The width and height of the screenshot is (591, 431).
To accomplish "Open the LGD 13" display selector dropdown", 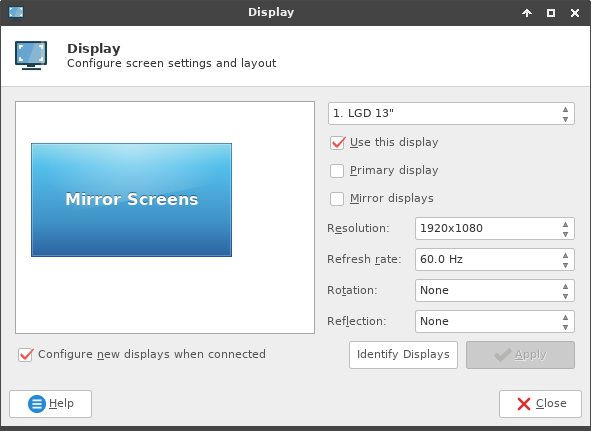I will [451, 113].
